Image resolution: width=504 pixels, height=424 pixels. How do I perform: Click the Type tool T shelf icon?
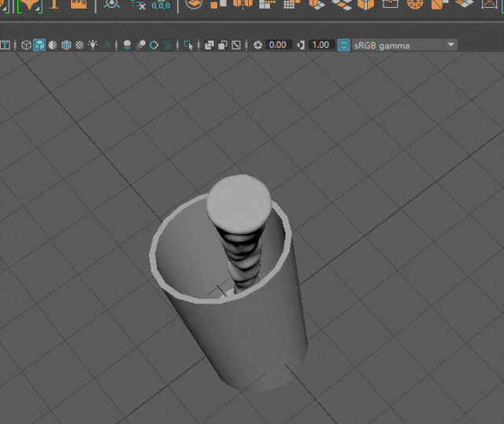click(x=54, y=5)
